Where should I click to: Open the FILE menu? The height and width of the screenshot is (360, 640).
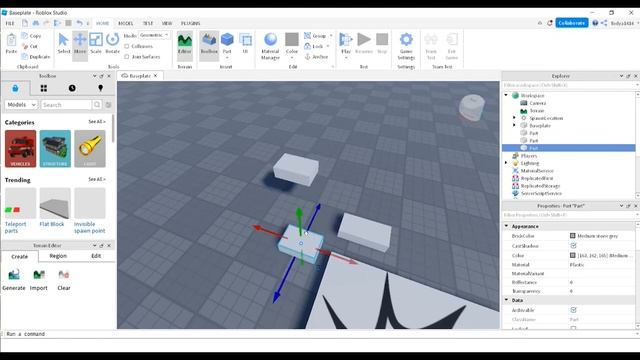pyautogui.click(x=10, y=24)
